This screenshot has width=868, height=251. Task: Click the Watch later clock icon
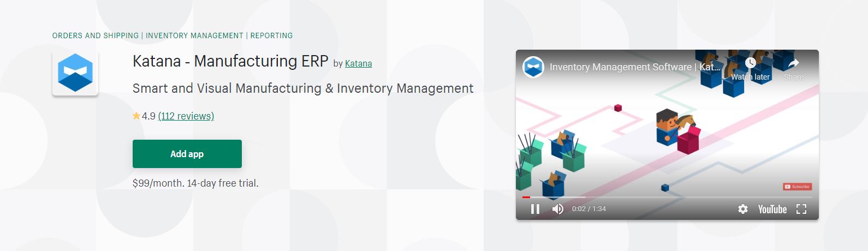[x=751, y=63]
